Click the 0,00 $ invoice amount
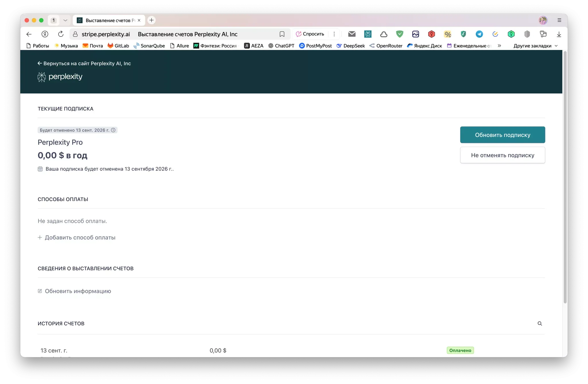The height and width of the screenshot is (384, 588). 218,350
